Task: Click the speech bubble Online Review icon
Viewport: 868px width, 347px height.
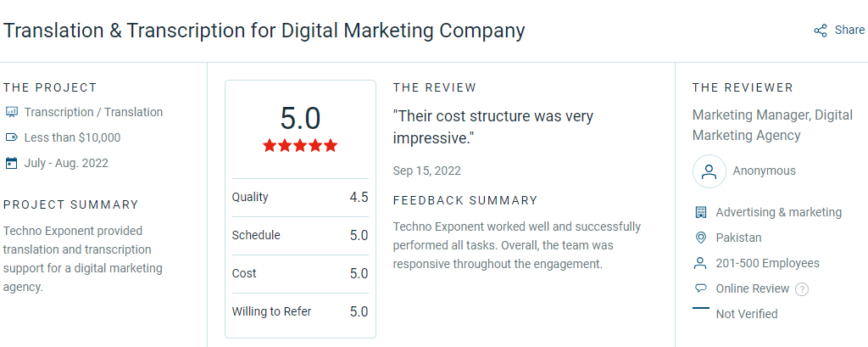Action: [x=701, y=288]
